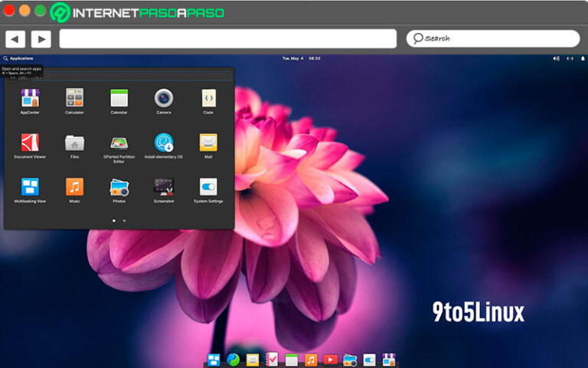588x368 pixels.
Task: Open Document Viewer in the app grid
Action: [x=30, y=143]
